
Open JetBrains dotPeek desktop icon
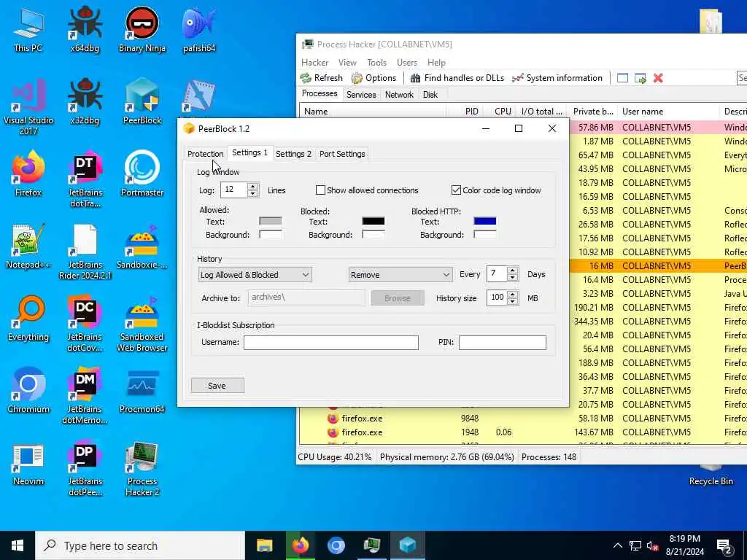click(85, 469)
